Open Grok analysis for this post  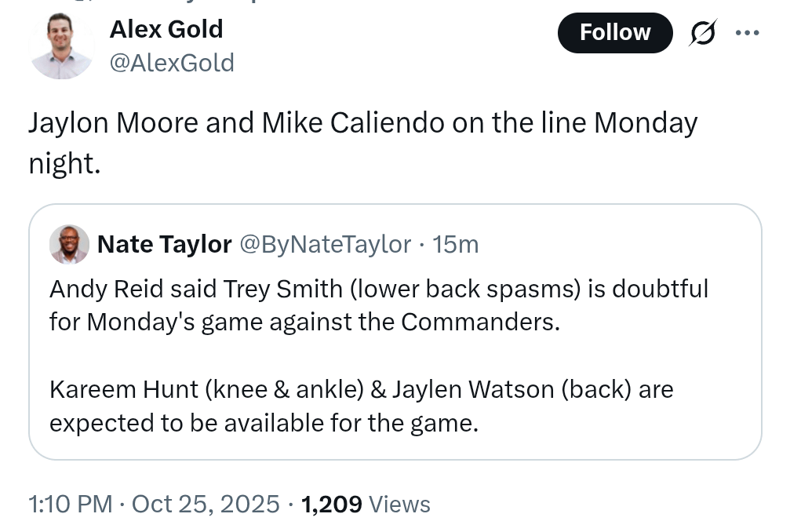(702, 32)
